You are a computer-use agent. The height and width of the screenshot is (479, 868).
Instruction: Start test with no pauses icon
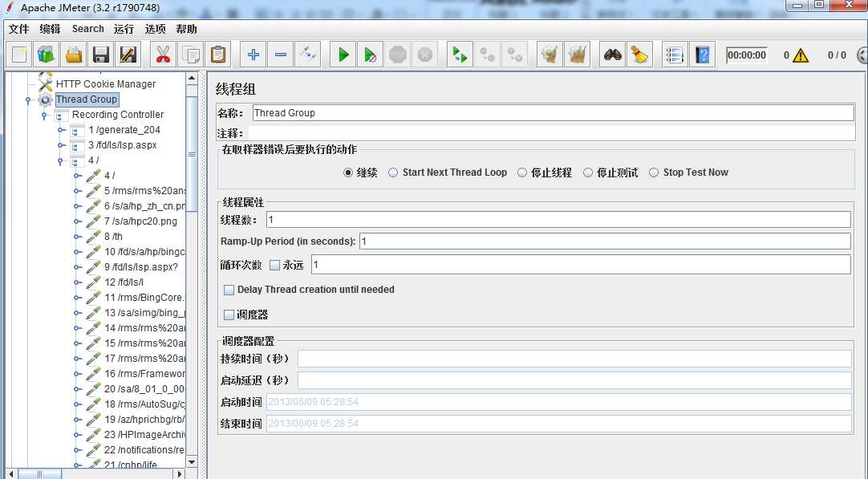tap(370, 55)
